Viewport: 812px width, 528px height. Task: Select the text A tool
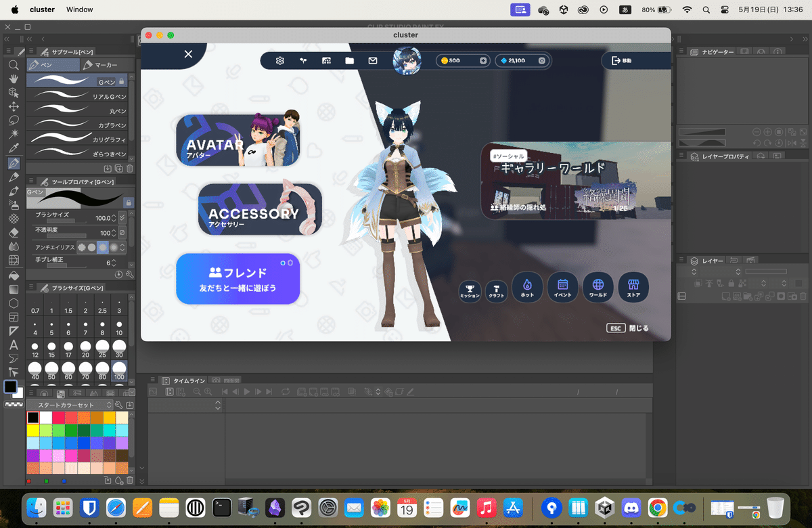pos(13,345)
